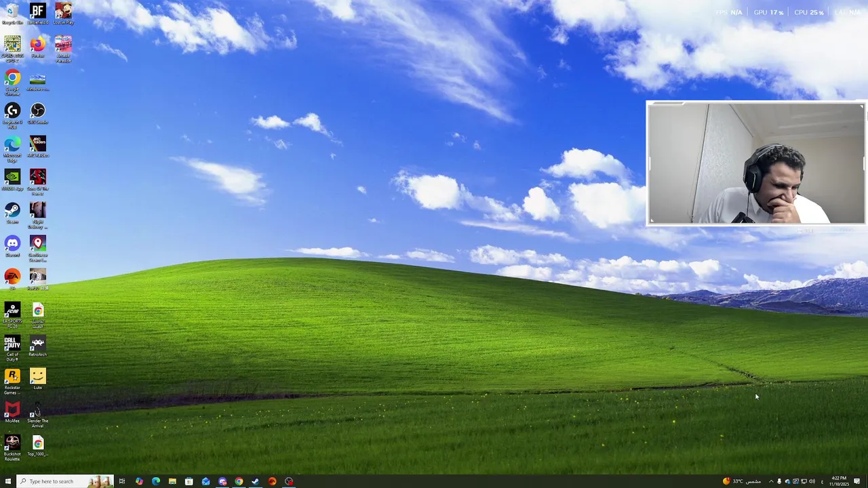Open the volume control in the tray
The width and height of the screenshot is (868, 488).
812,481
